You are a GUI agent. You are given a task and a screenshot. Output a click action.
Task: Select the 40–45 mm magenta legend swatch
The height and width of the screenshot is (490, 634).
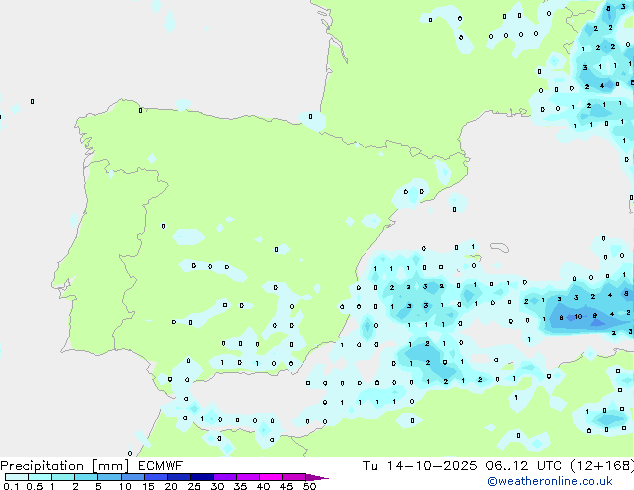click(271, 477)
